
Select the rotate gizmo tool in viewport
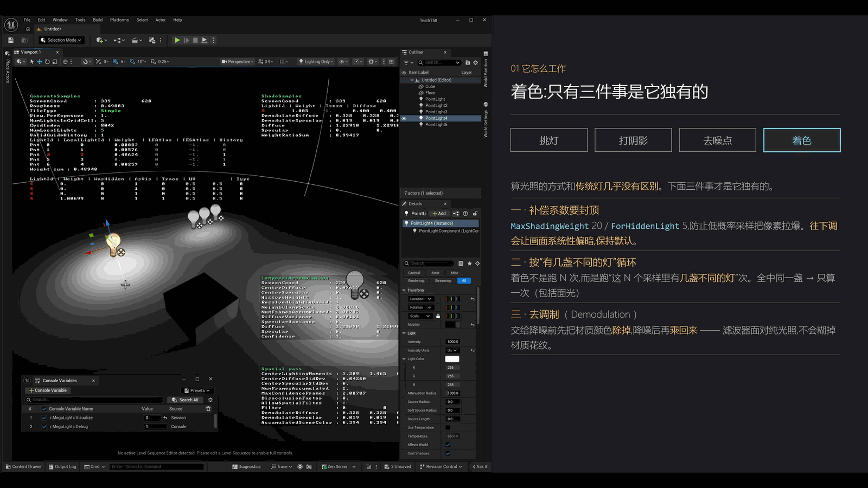pyautogui.click(x=47, y=62)
